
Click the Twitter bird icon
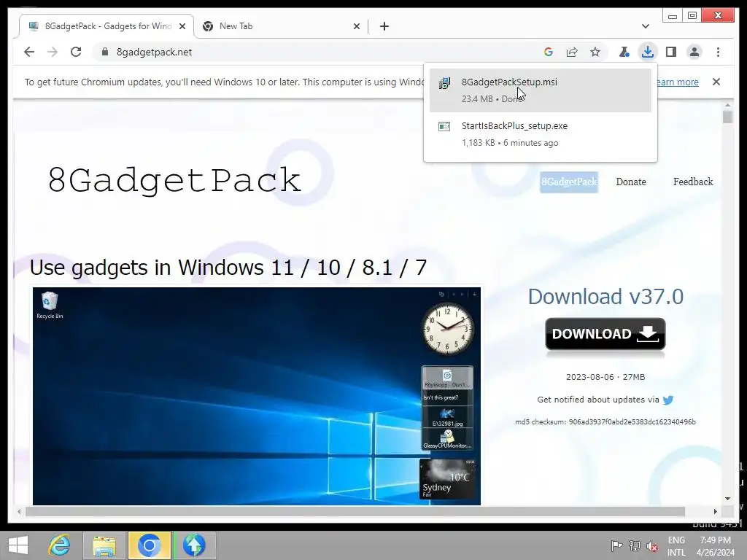tap(668, 400)
